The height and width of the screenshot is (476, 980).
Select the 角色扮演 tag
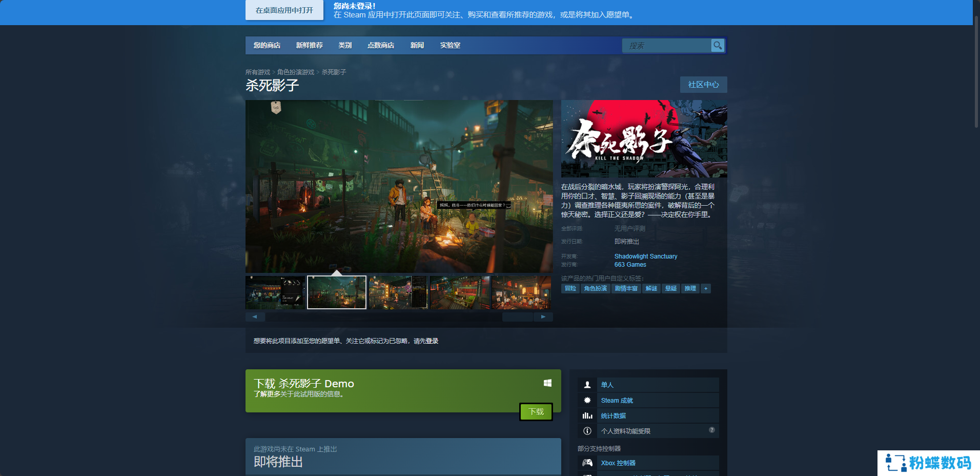pos(596,288)
